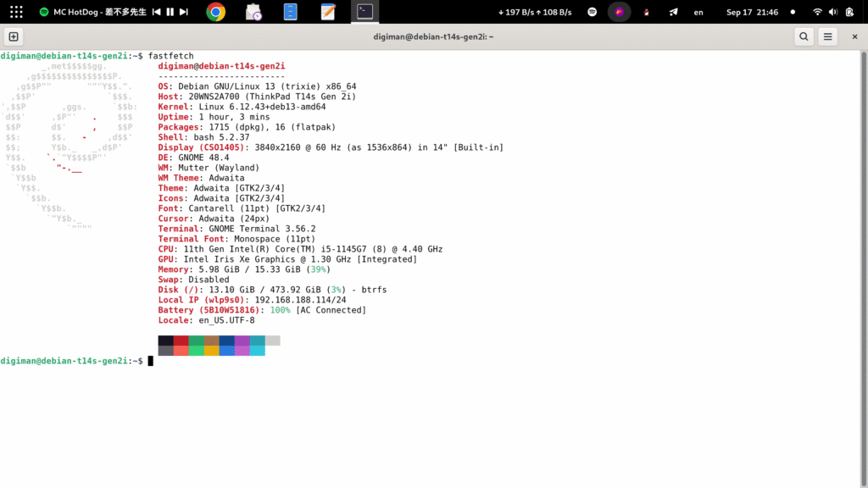Open the clock-badged app in dock

pyautogui.click(x=253, y=12)
